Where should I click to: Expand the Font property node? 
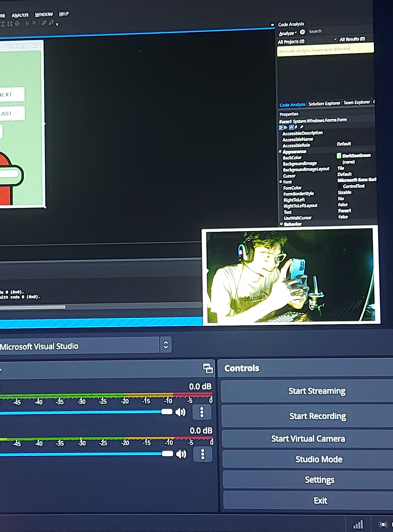tap(280, 182)
